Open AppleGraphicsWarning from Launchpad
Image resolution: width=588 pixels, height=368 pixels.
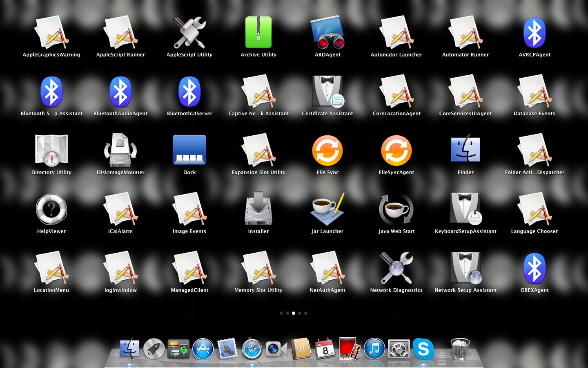(51, 32)
